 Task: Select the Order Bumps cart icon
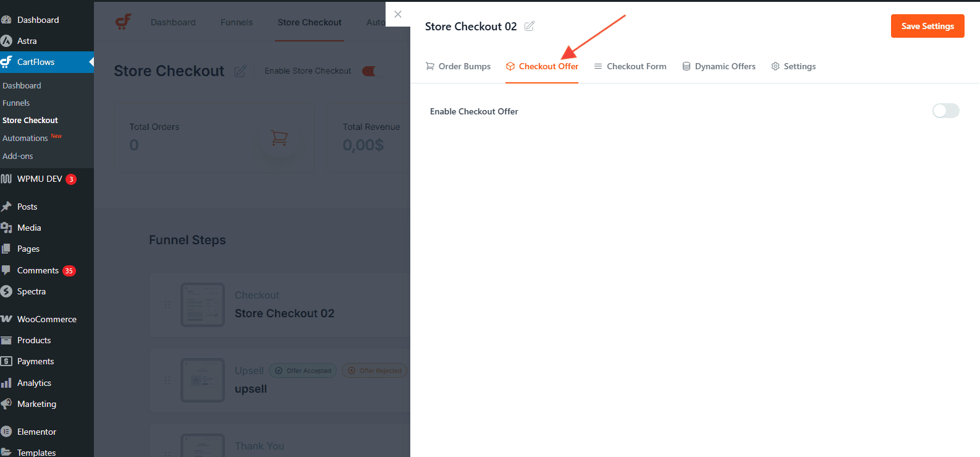pyautogui.click(x=430, y=66)
